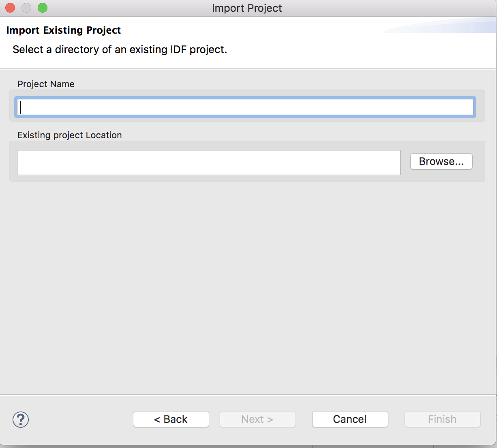Click the wizard description text
Viewport: 497px width, 448px height.
[120, 49]
